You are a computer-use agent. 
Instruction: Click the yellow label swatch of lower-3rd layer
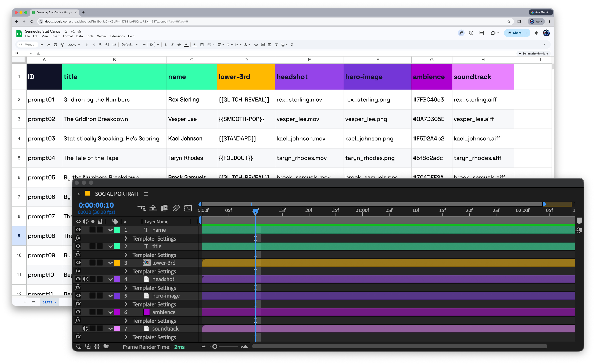pyautogui.click(x=117, y=263)
